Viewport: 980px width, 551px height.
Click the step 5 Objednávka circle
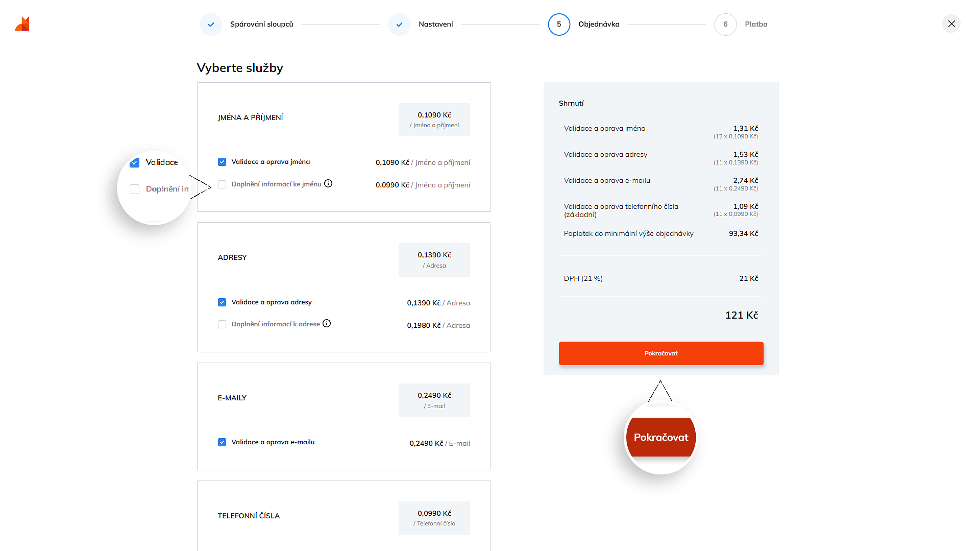559,25
